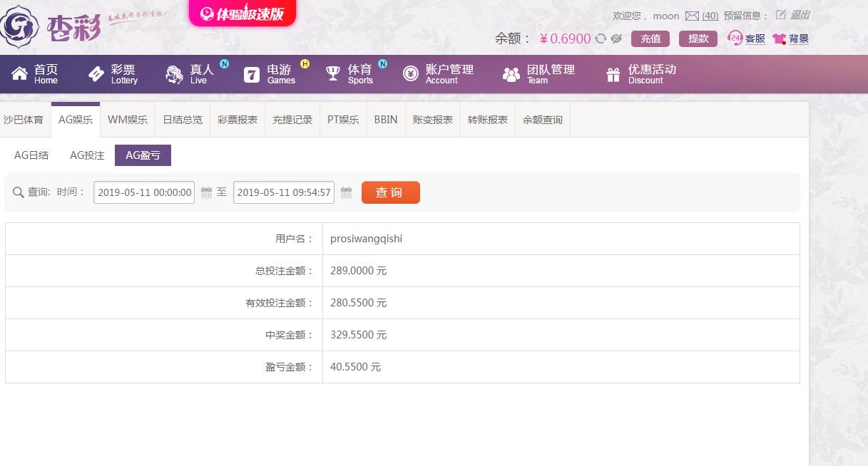Refresh the account balance
The image size is (868, 466).
601,38
